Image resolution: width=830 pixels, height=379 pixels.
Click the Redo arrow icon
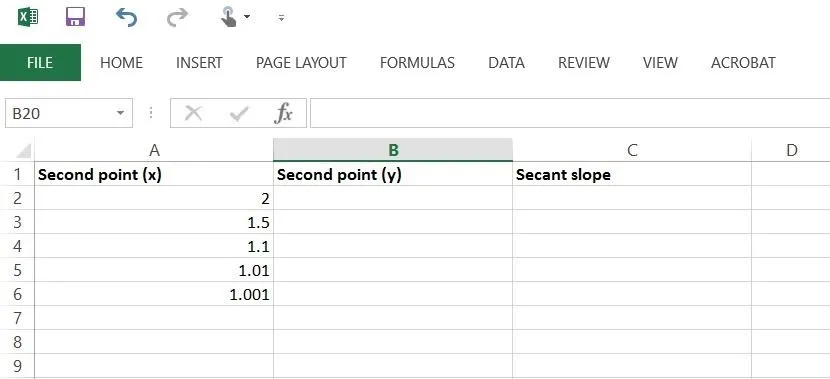pyautogui.click(x=177, y=18)
